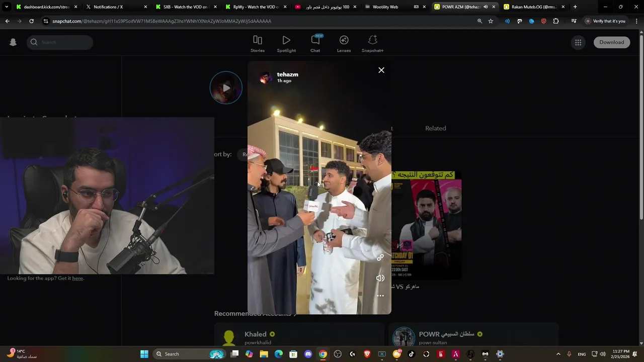This screenshot has width=644, height=362.
Task: Play the tehazm profile story ring
Action: point(226,88)
